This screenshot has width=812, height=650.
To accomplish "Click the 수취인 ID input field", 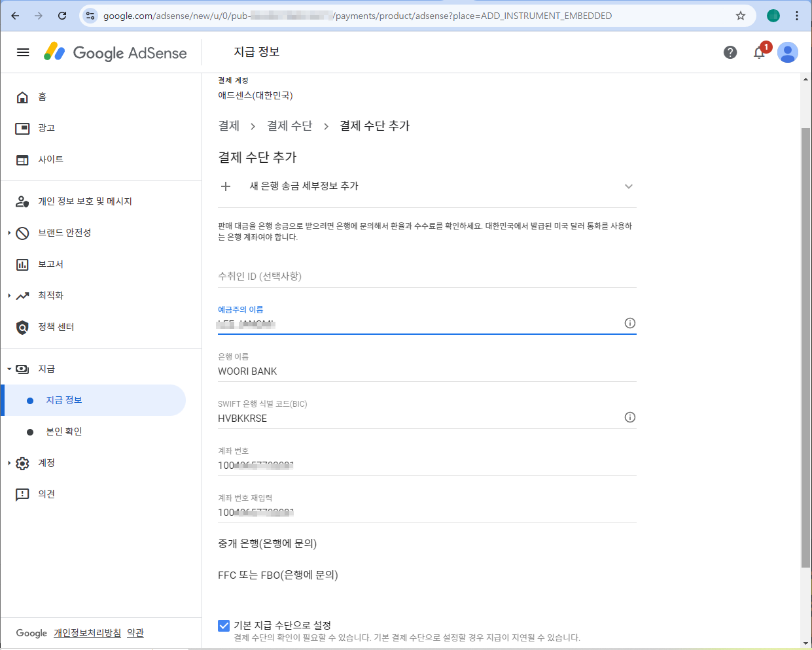I will [x=425, y=276].
